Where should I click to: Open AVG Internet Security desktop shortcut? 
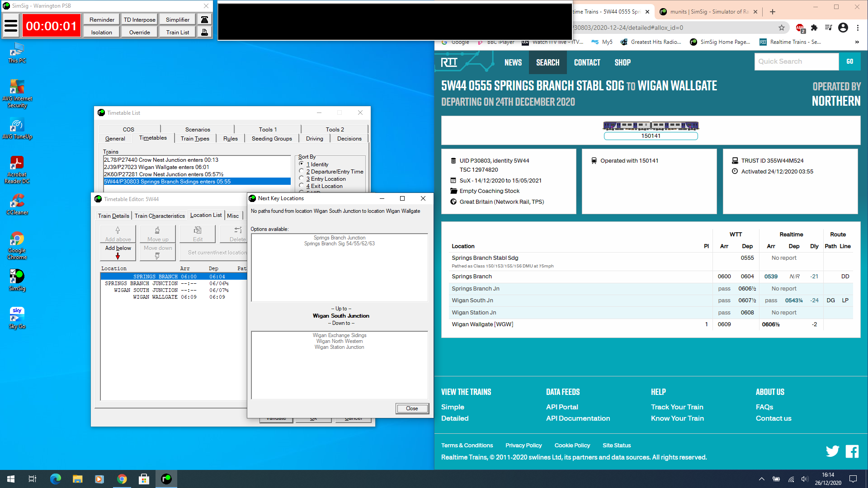17,94
